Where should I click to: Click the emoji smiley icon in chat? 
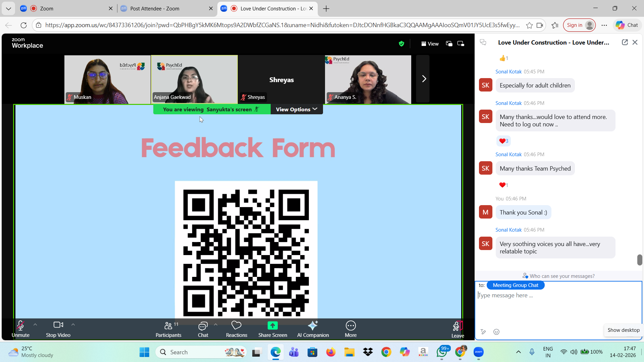click(x=496, y=332)
